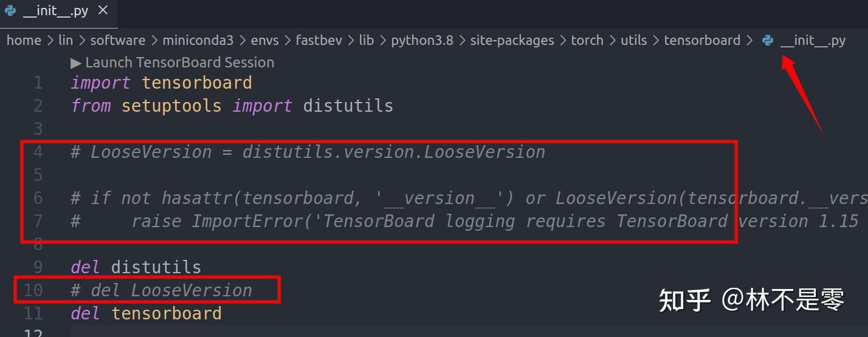868x337 pixels.
Task: Click the Launch TensorBoard Session play icon
Action: click(76, 63)
